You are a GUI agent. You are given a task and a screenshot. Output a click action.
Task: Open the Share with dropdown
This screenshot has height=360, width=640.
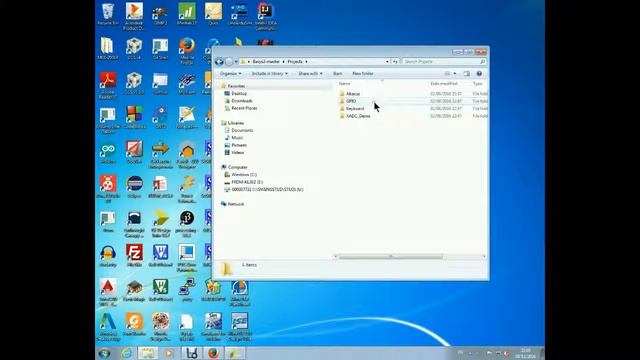pos(310,73)
